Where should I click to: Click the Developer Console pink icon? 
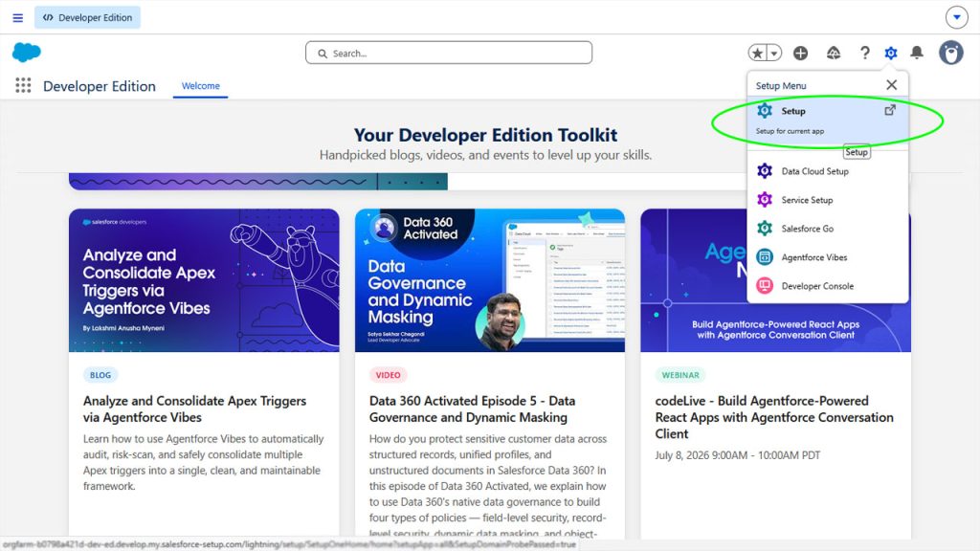point(765,285)
